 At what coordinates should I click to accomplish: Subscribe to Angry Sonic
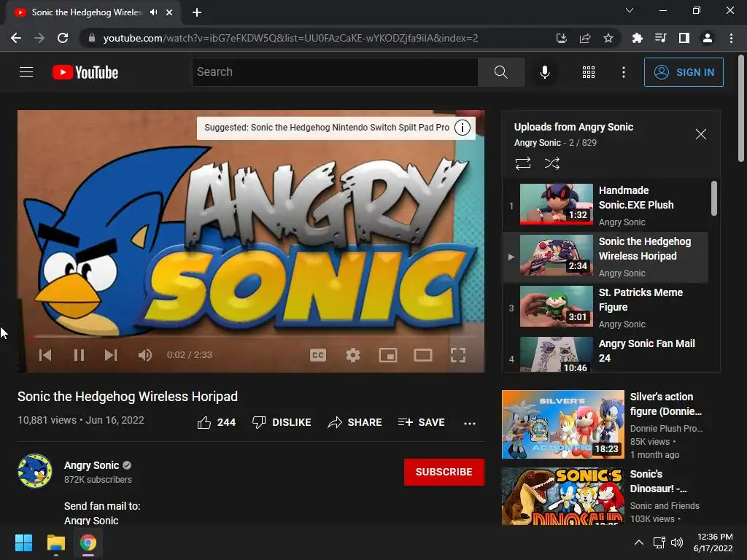(444, 472)
